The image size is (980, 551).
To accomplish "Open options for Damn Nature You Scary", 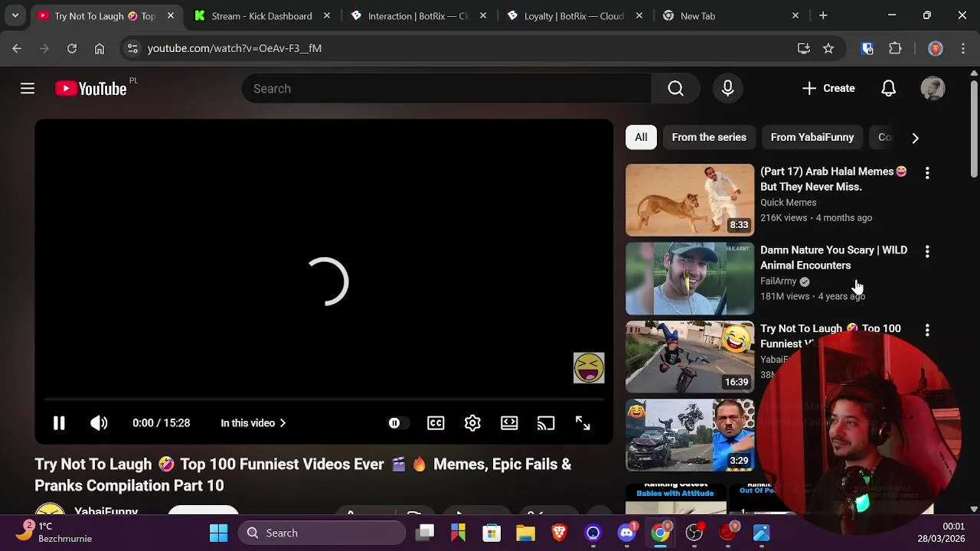I will 927,252.
